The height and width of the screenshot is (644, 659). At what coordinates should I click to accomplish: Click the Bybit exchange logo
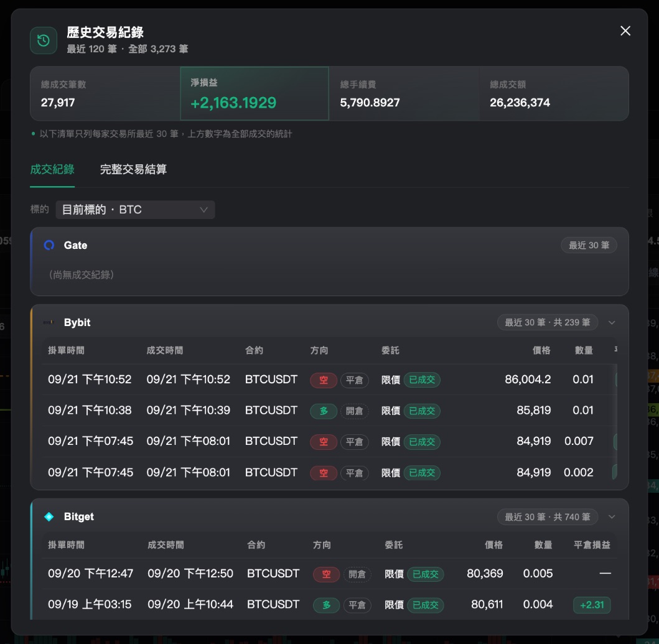pyautogui.click(x=49, y=322)
